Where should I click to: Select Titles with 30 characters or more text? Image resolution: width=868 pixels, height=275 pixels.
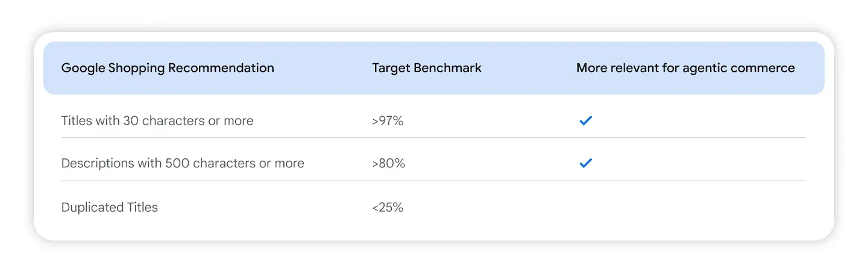coord(157,120)
